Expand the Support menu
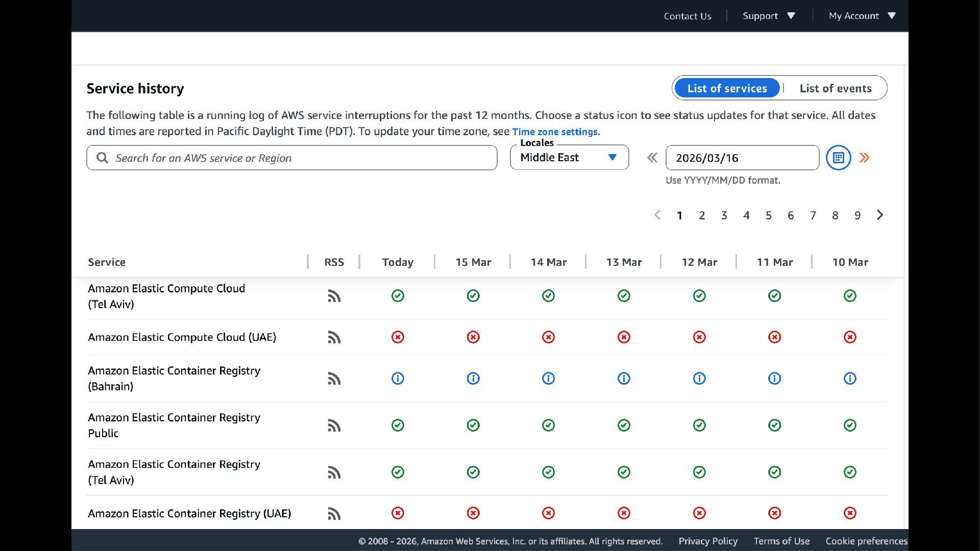This screenshot has height=551, width=980. click(769, 16)
